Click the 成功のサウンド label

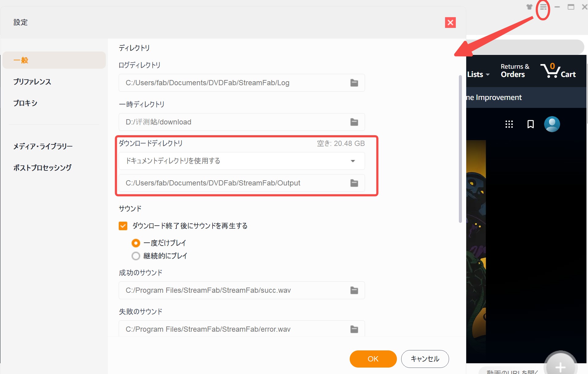click(140, 273)
